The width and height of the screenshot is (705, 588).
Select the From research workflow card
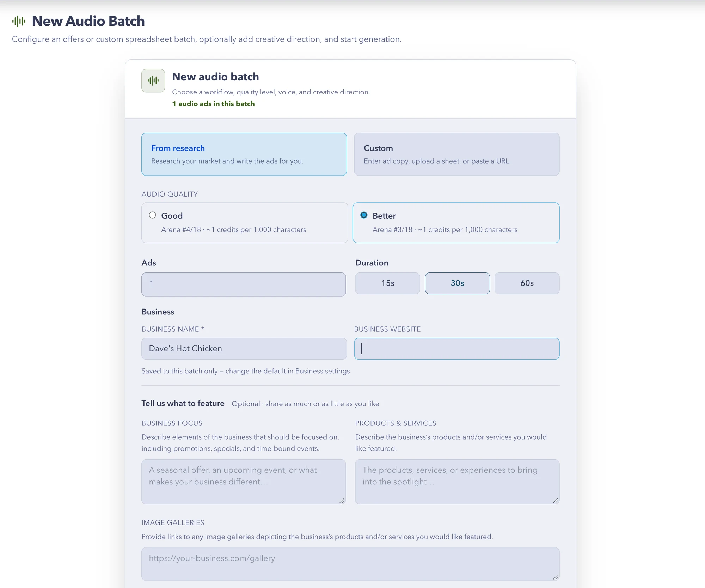[244, 154]
